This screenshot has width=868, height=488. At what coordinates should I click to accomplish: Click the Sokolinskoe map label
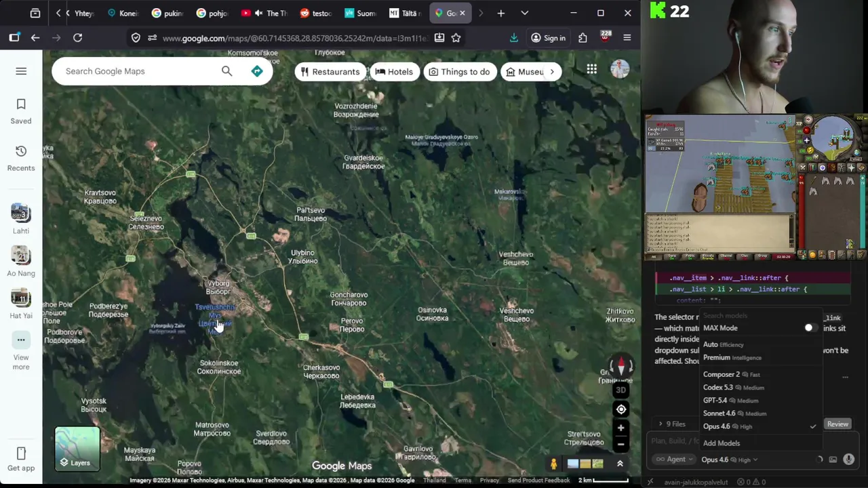(x=219, y=367)
